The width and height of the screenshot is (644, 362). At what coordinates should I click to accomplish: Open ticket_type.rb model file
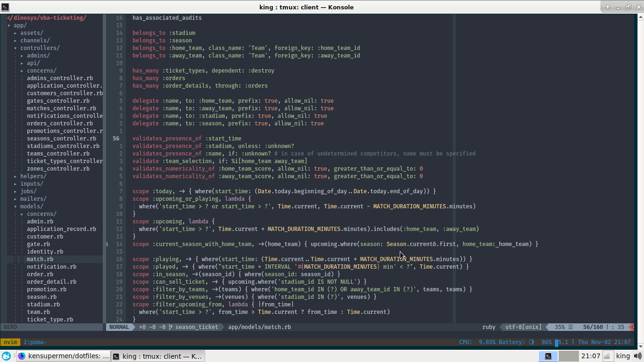50,320
